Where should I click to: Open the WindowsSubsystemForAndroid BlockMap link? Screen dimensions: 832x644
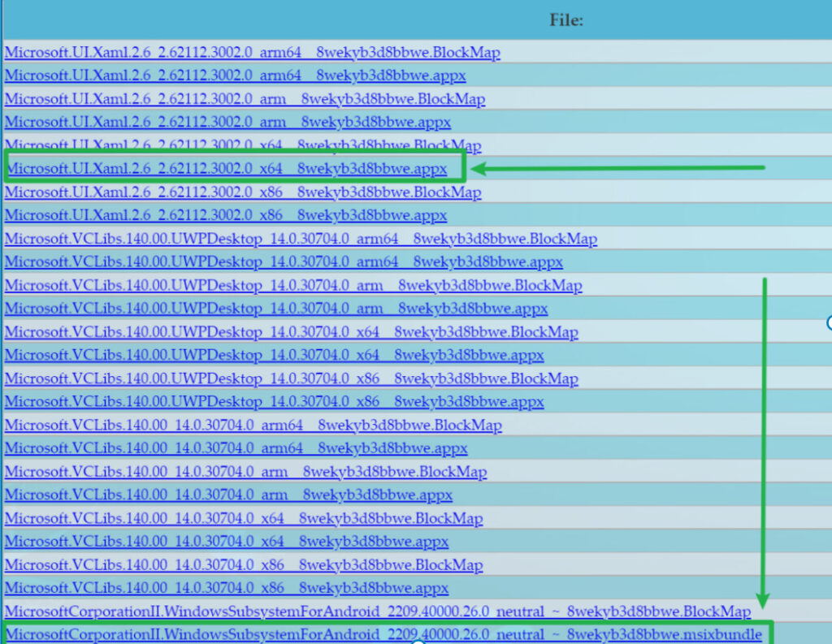[x=378, y=612]
